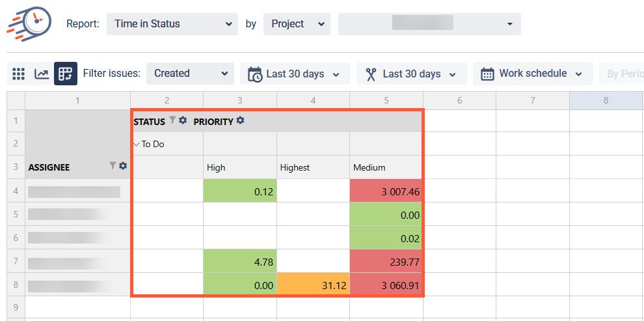Open the scissors Last 30 days dropdown
The height and width of the screenshot is (321, 644).
412,74
